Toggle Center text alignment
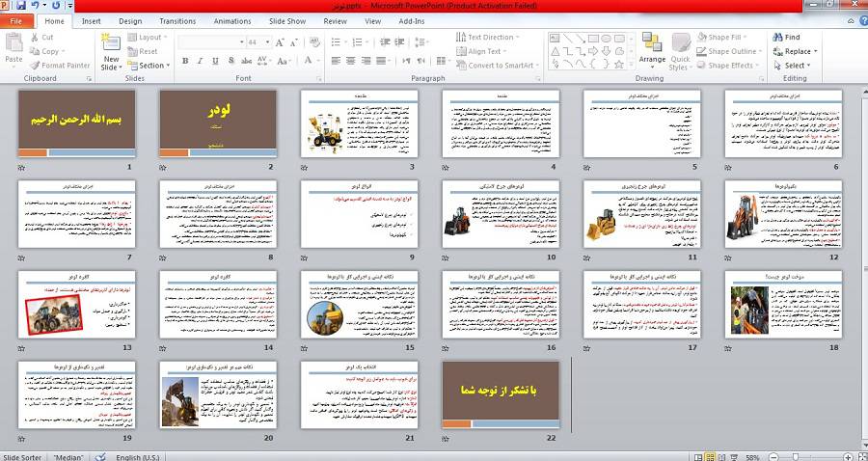 tap(350, 61)
